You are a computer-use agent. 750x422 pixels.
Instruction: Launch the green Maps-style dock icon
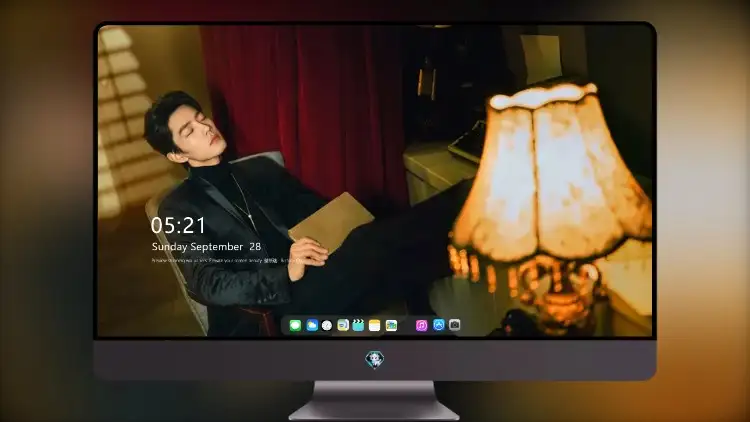[x=343, y=325]
